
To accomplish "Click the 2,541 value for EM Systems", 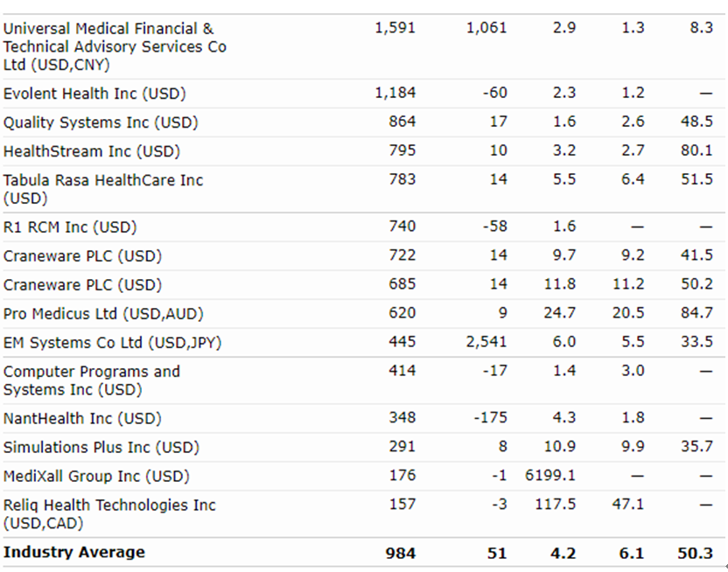I will 486,343.
